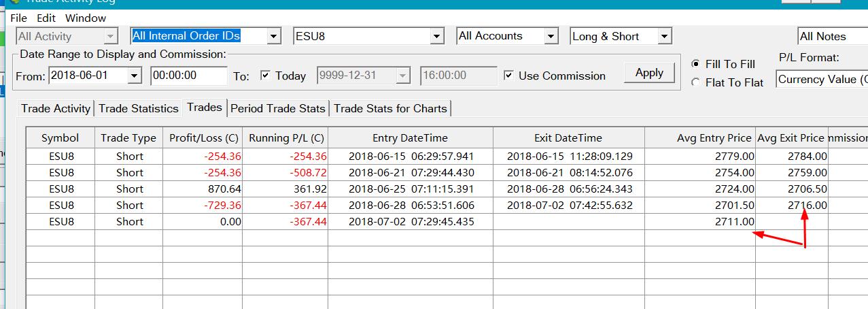868x309 pixels.
Task: Select the Trades tab
Action: (205, 107)
